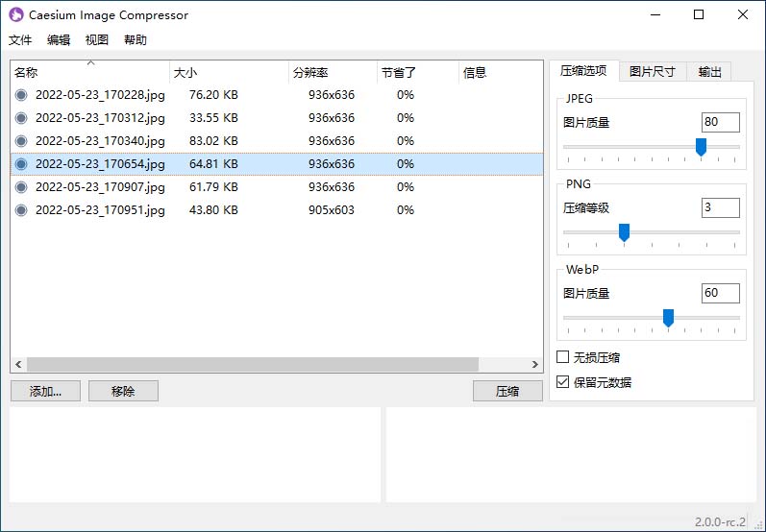This screenshot has height=532, width=766.
Task: Click the PNG 压缩等级 slider handle
Action: pos(624,232)
